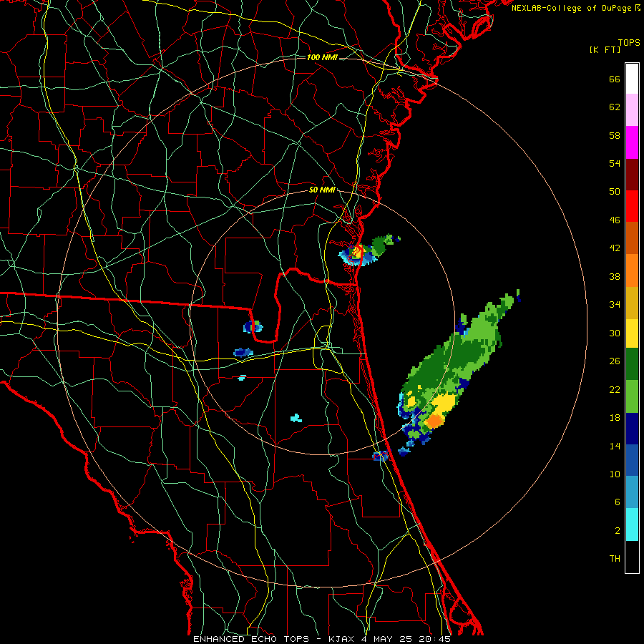
Task: Click the small blue-green cell near the state border
Action: (x=253, y=327)
